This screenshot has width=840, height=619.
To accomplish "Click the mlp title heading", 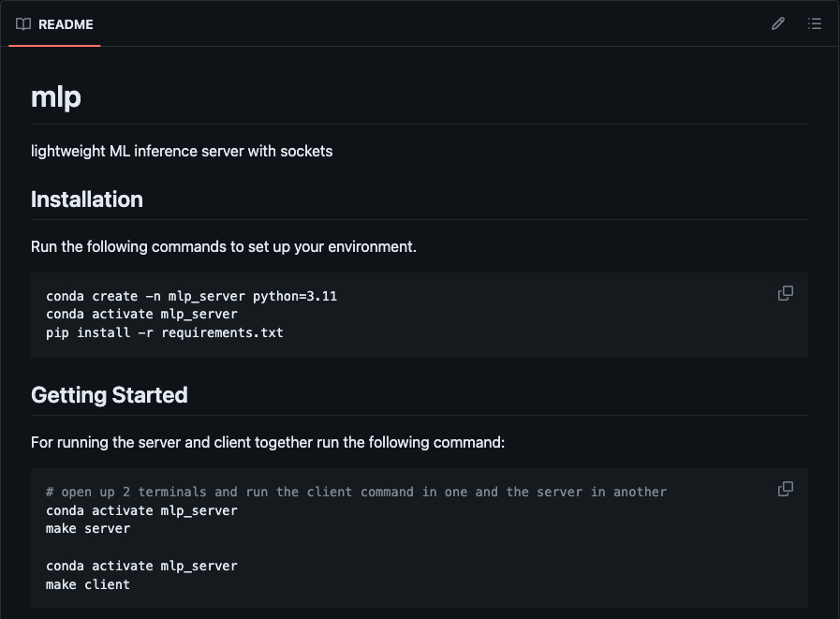I will pyautogui.click(x=56, y=97).
